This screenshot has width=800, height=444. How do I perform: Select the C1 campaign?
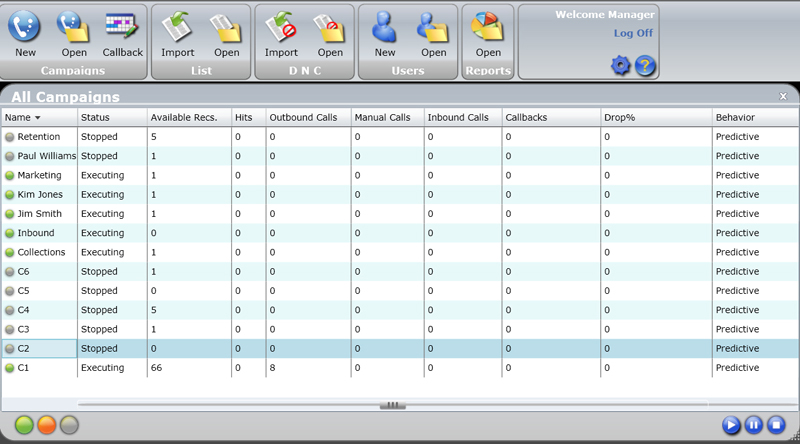(400, 367)
